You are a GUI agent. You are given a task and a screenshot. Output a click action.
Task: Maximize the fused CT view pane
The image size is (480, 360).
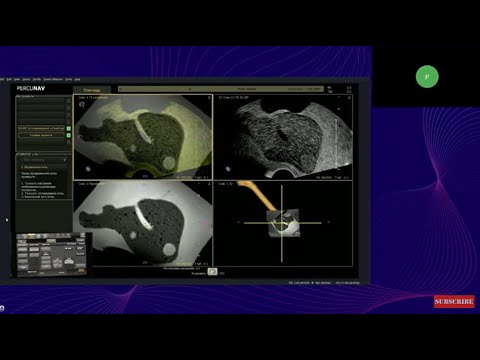[x=209, y=98]
